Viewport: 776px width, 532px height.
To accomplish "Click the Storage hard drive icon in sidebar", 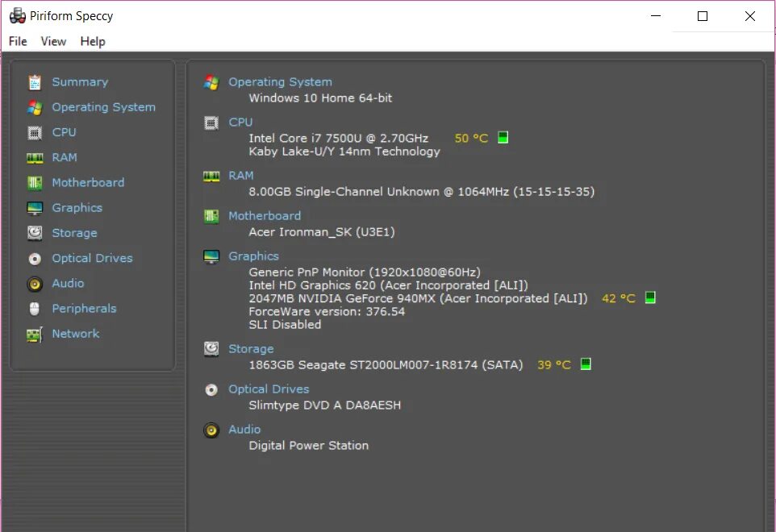I will (x=35, y=233).
